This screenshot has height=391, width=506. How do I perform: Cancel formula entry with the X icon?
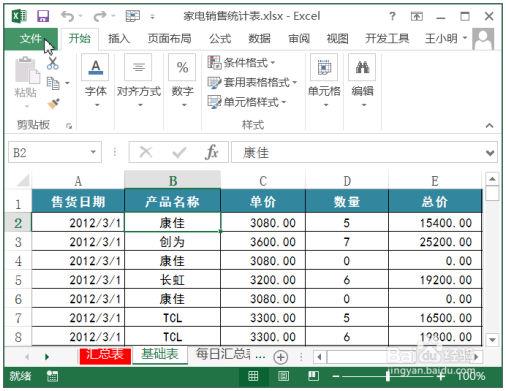[145, 153]
